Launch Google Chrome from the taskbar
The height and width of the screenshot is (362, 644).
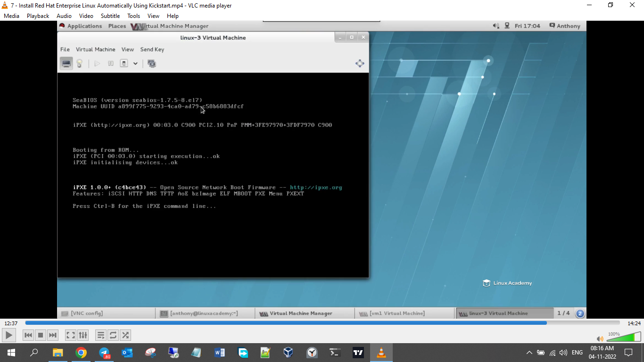tap(81, 353)
